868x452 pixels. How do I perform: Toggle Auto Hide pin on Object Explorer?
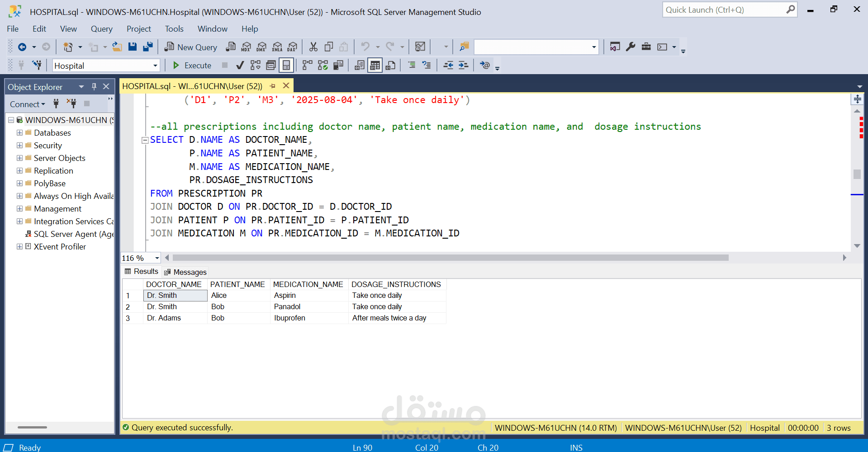tap(94, 86)
